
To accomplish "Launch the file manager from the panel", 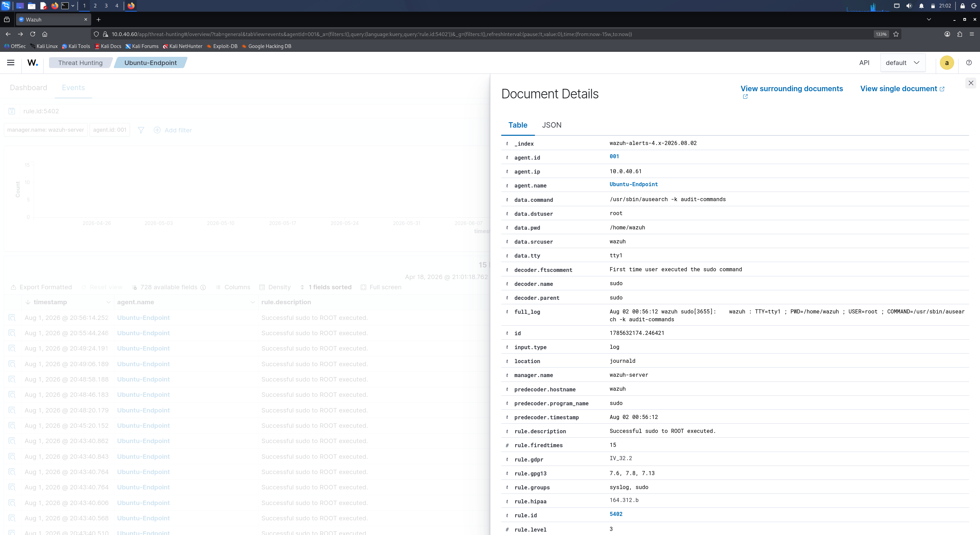I will pos(32,6).
